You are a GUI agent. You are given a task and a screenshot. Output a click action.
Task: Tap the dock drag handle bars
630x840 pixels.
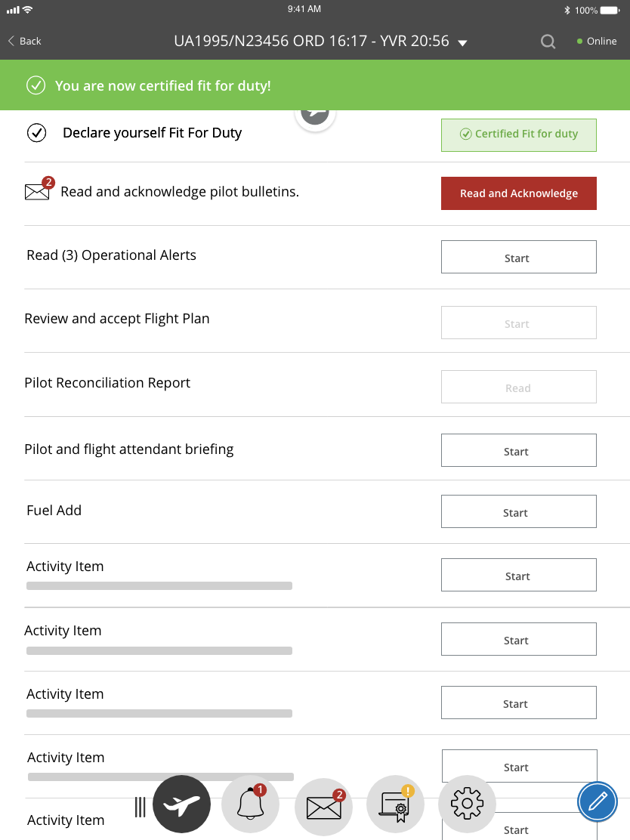[x=140, y=807]
